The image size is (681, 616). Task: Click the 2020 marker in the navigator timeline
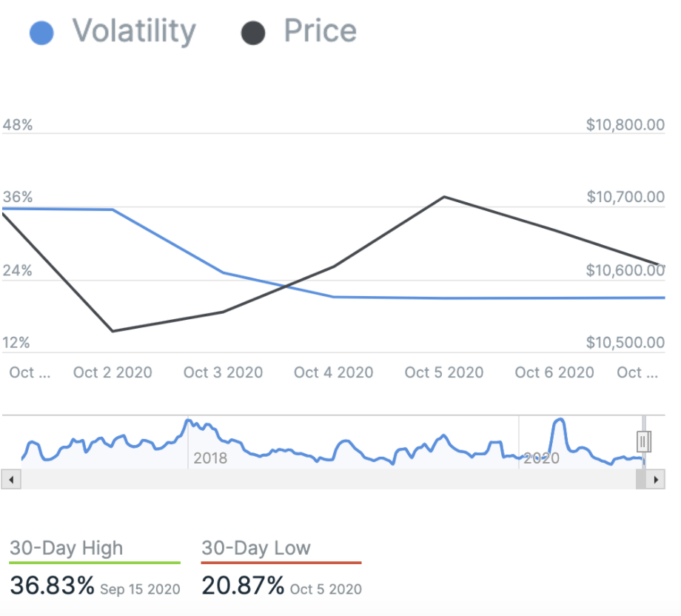(541, 458)
